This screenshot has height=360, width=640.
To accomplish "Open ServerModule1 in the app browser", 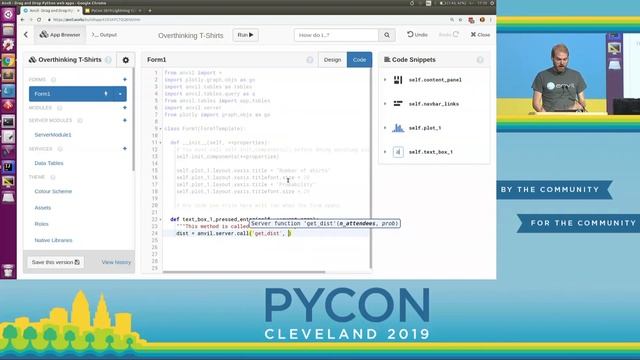I will [53, 135].
